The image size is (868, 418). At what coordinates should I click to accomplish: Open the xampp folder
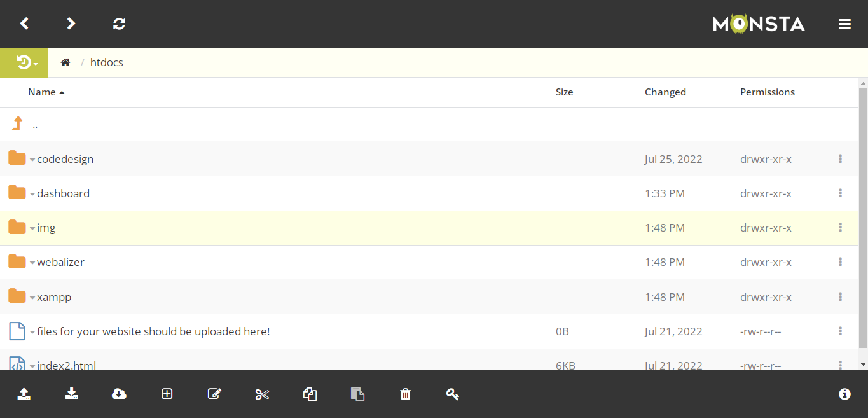[54, 297]
